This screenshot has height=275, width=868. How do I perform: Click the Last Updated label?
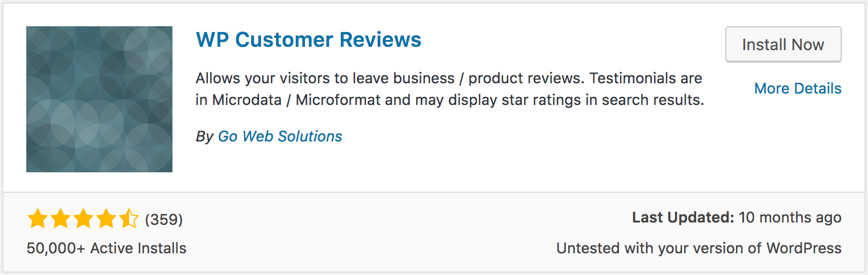pyautogui.click(x=683, y=217)
